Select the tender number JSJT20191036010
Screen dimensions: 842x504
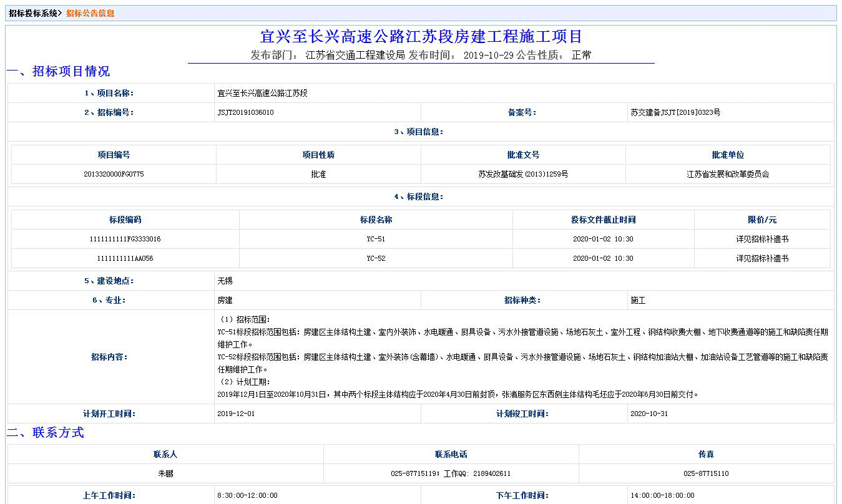click(x=245, y=113)
